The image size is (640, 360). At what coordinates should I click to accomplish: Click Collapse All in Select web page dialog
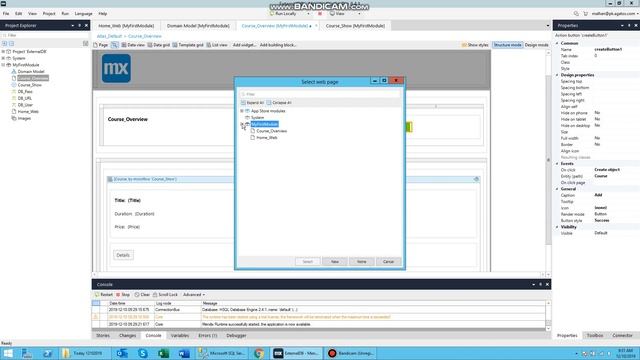(279, 102)
